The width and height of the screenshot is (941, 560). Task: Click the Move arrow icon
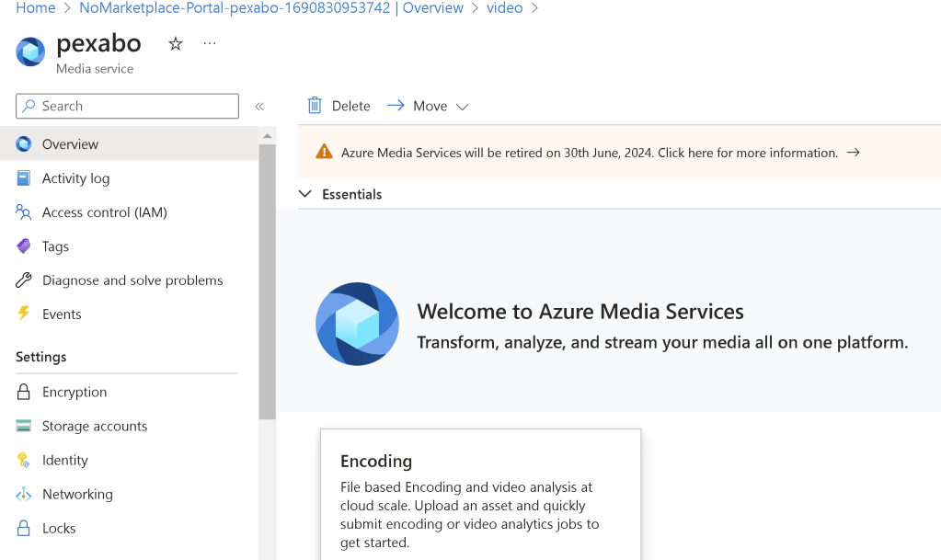click(x=396, y=106)
